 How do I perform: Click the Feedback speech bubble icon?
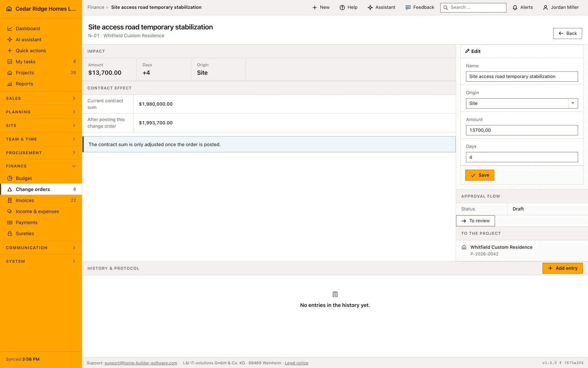click(408, 7)
